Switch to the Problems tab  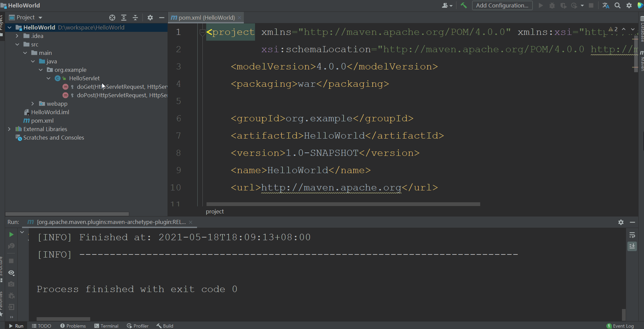[73, 326]
